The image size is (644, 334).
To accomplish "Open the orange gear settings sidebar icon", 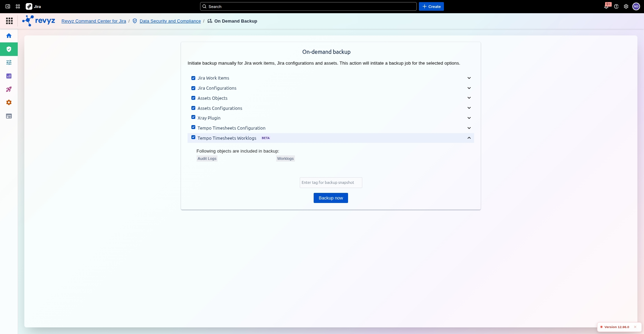I will [x=9, y=103].
